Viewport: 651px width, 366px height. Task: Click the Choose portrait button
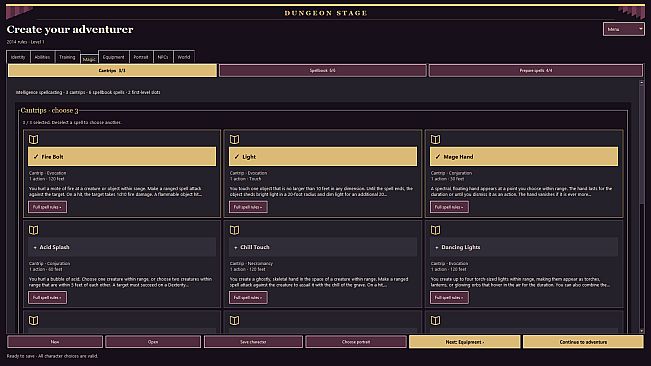[356, 342]
